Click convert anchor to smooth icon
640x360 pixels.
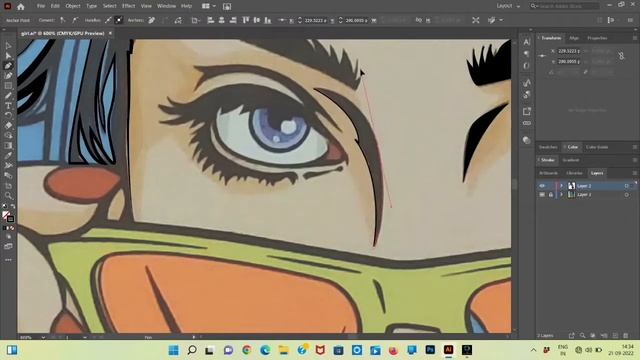pos(75,20)
